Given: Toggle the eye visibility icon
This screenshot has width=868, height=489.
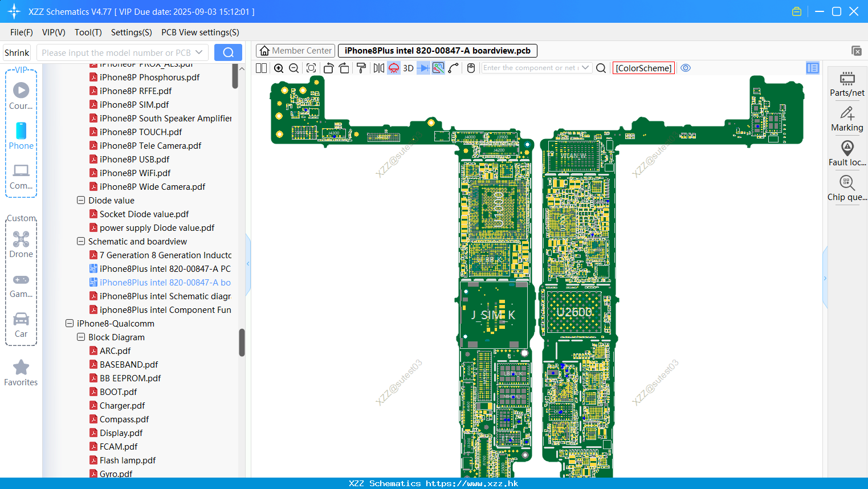Looking at the screenshot, I should (686, 68).
